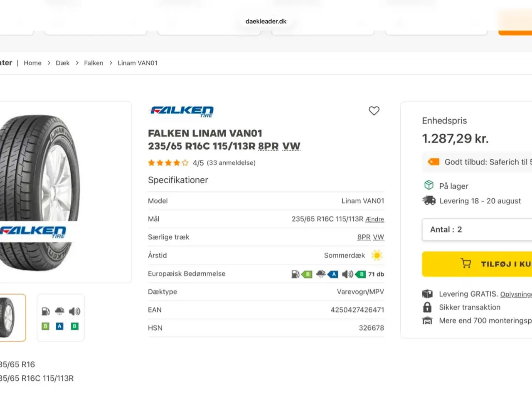Viewport: 532px width, 399px height.
Task: Open the 33 anmeldelse reviews link
Action: click(x=231, y=163)
